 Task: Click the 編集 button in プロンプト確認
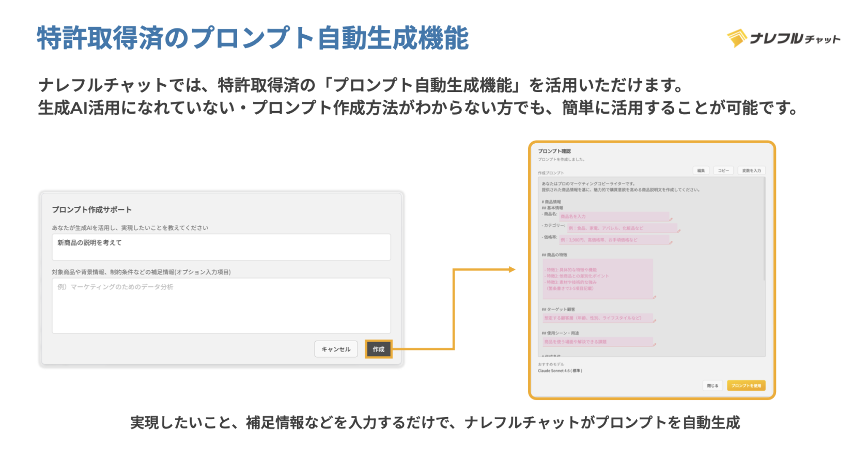(x=701, y=171)
